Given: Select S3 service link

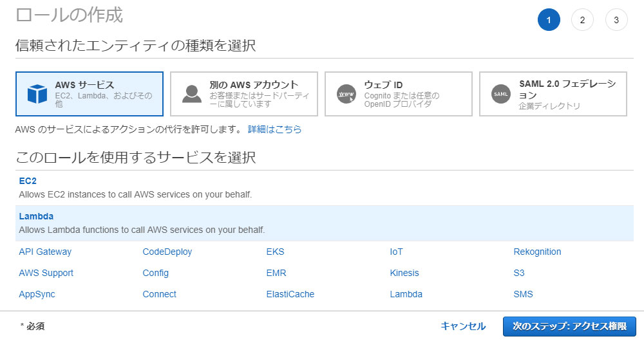Looking at the screenshot, I should 518,273.
